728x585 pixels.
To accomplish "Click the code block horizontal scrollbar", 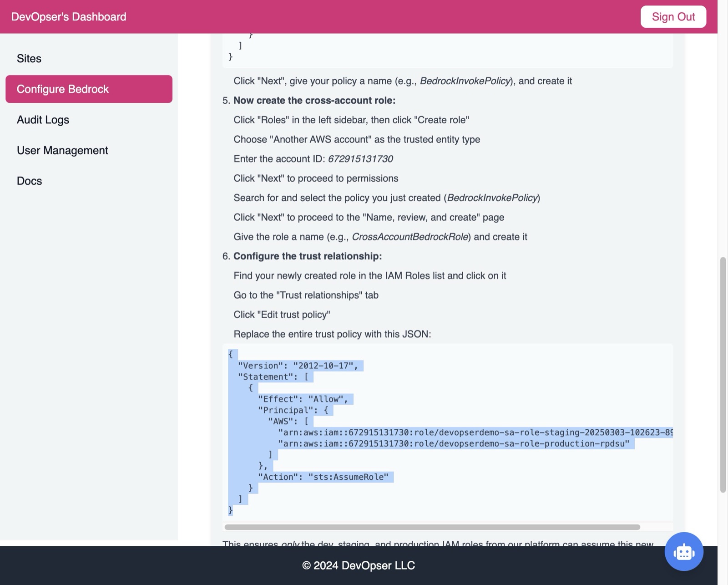I will coord(432,527).
